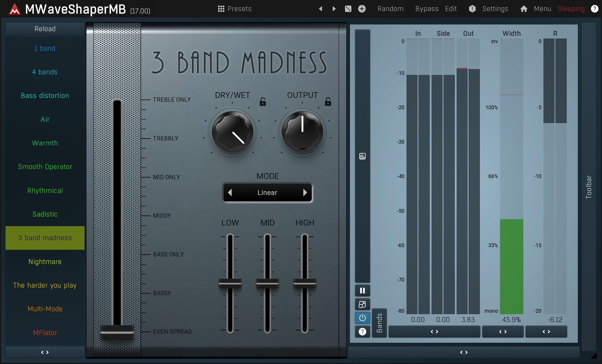Click the plus icon in top bar
602x364 pixels.
362,9
